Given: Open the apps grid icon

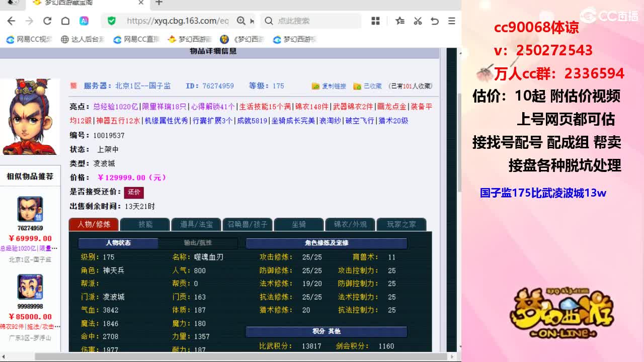Looking at the screenshot, I should click(375, 21).
